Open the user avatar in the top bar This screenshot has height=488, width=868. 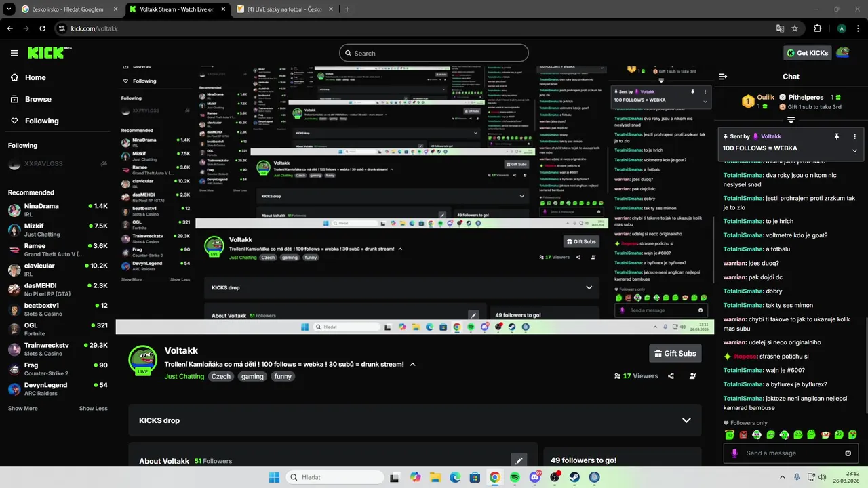tap(842, 52)
